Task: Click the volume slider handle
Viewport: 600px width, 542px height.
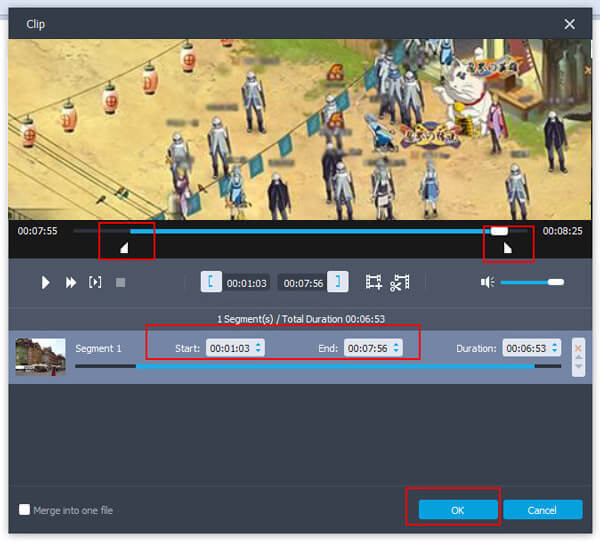Action: click(556, 282)
